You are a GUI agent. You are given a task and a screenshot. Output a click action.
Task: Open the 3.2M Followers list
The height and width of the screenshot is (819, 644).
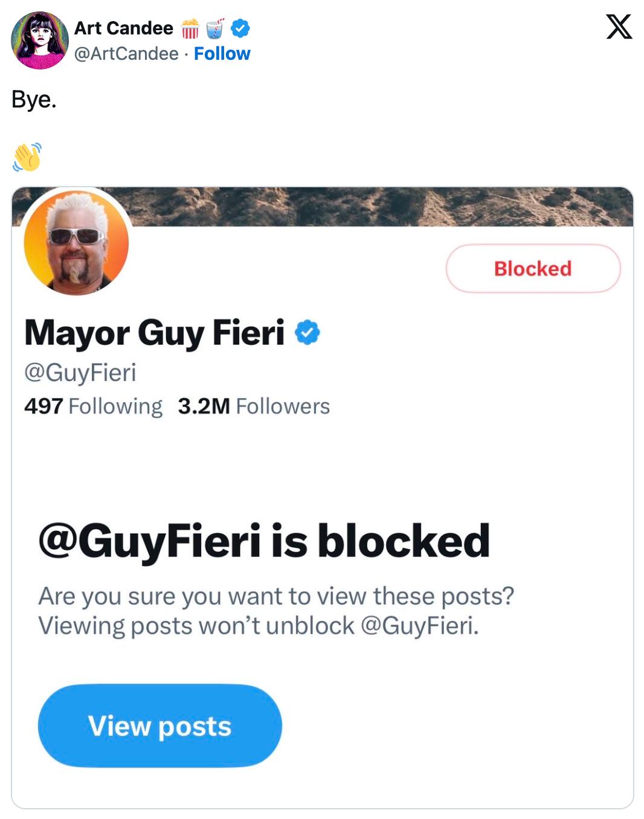(x=254, y=406)
